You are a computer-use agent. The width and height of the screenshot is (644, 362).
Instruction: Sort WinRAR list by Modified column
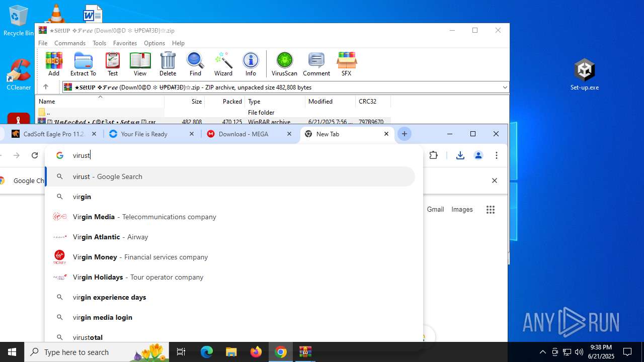click(x=331, y=102)
